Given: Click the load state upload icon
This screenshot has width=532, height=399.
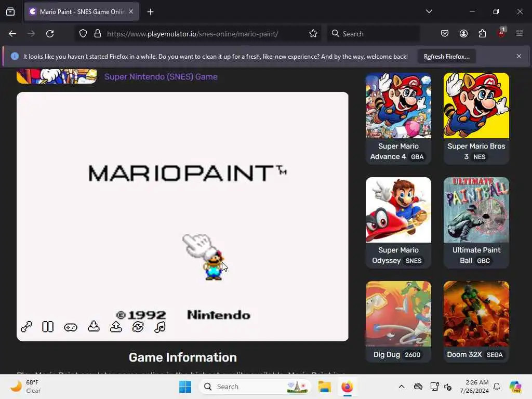Looking at the screenshot, I should [x=116, y=326].
